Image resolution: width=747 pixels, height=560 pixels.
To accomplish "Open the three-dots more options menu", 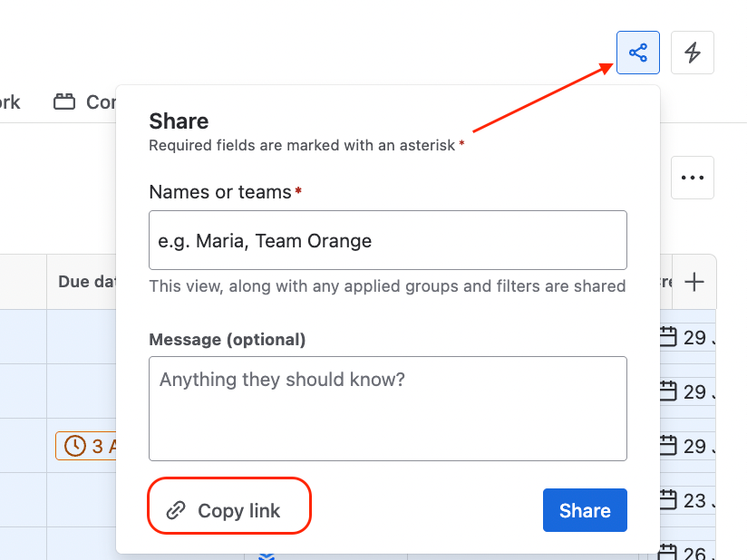I will click(693, 178).
